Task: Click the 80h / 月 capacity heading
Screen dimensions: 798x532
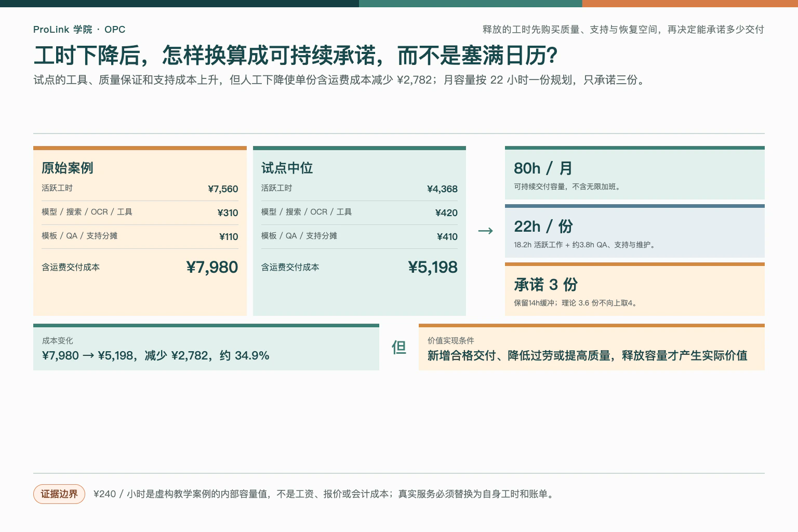Action: pos(543,168)
